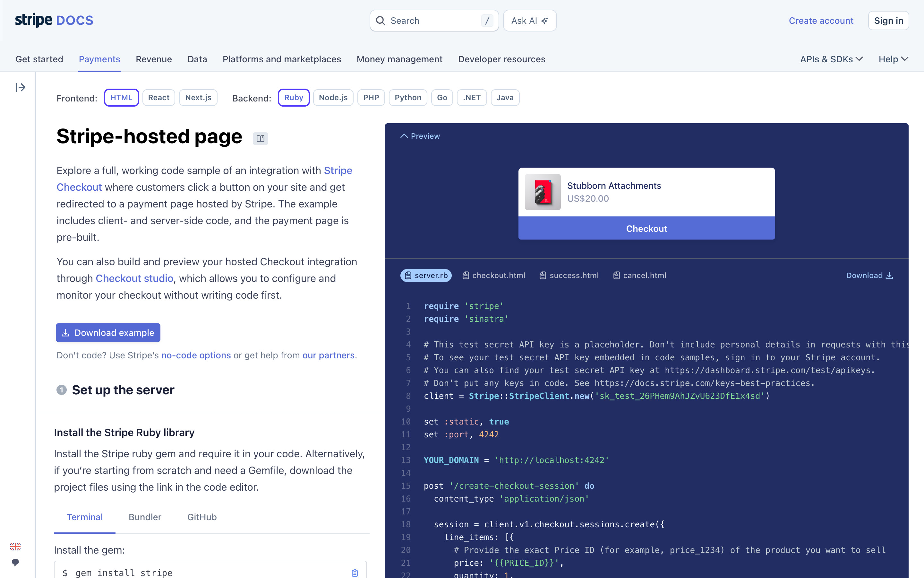The width and height of the screenshot is (924, 578).
Task: Click the Stripe Docs logo
Action: click(x=54, y=20)
